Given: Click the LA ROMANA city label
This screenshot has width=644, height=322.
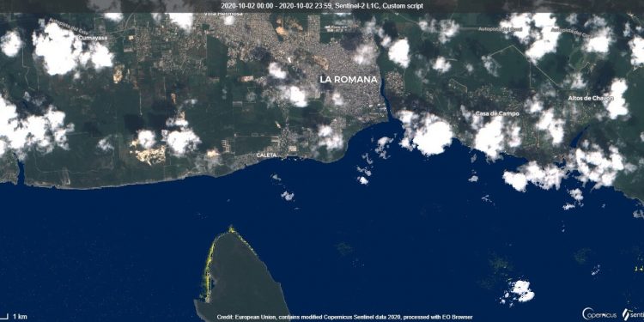Looking at the screenshot, I should click(349, 80).
